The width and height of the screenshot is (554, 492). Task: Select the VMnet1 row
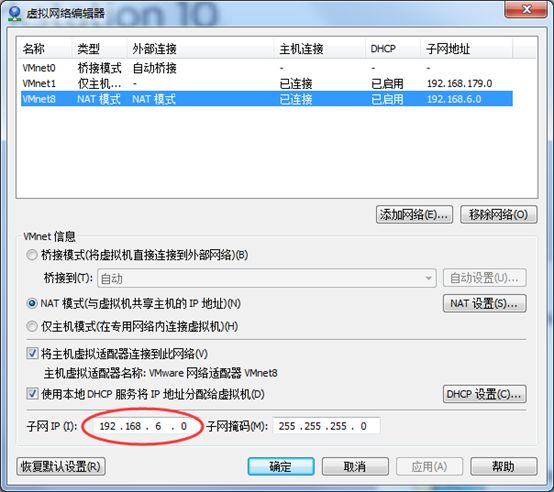coord(267,83)
